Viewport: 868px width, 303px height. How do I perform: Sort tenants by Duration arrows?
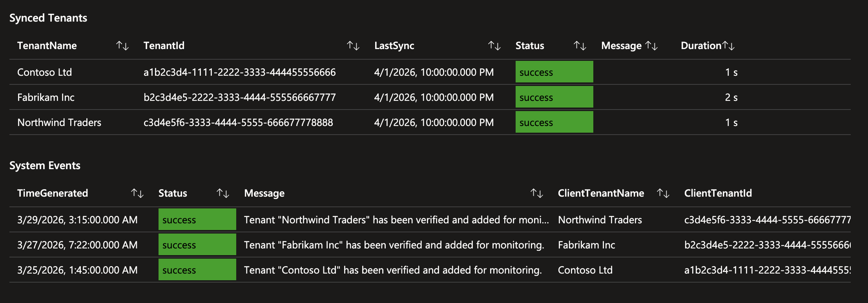click(x=728, y=46)
